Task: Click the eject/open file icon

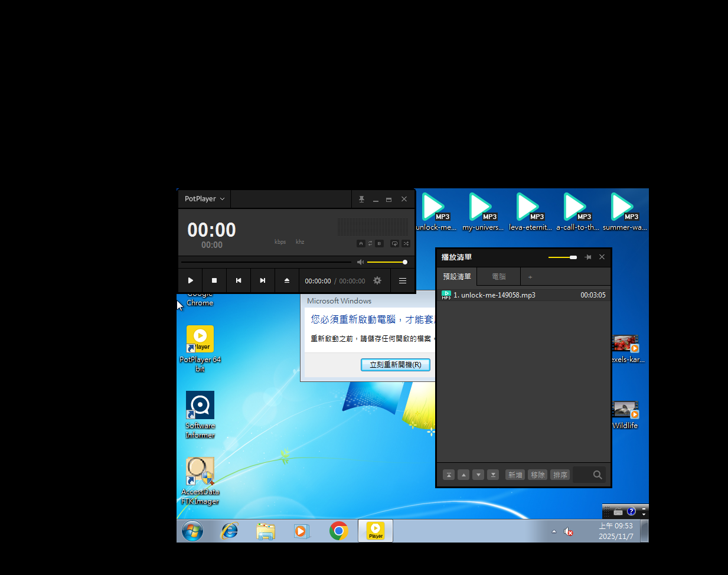Action: click(287, 280)
